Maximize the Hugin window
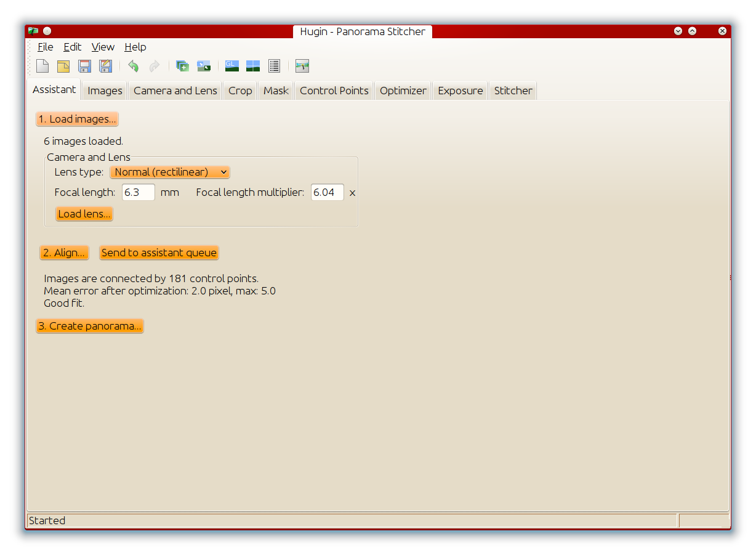Viewport: 756px width, 555px height. click(692, 31)
